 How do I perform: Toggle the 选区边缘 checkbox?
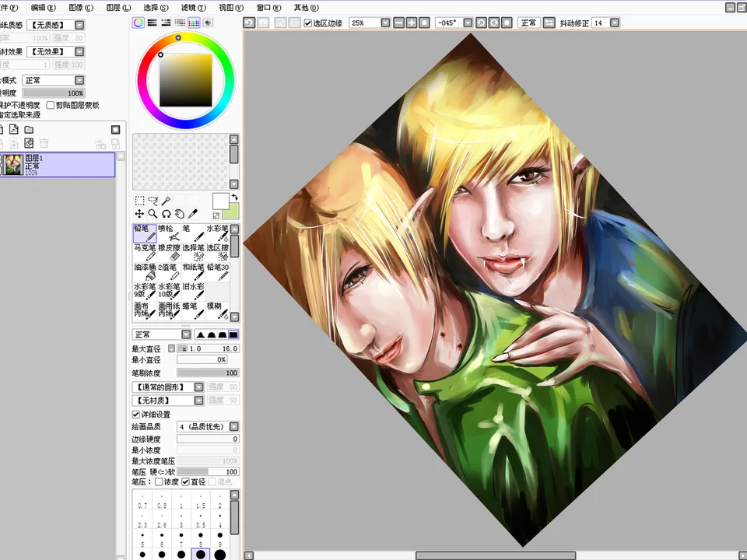point(308,23)
